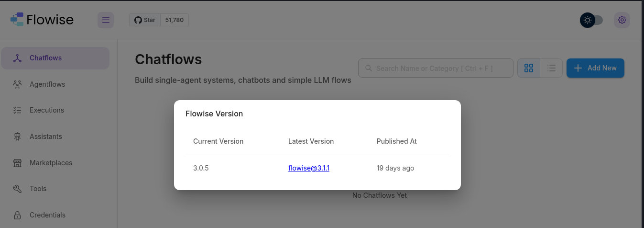The height and width of the screenshot is (228, 644).
Task: Click the Marketplaces store icon
Action: click(18, 163)
